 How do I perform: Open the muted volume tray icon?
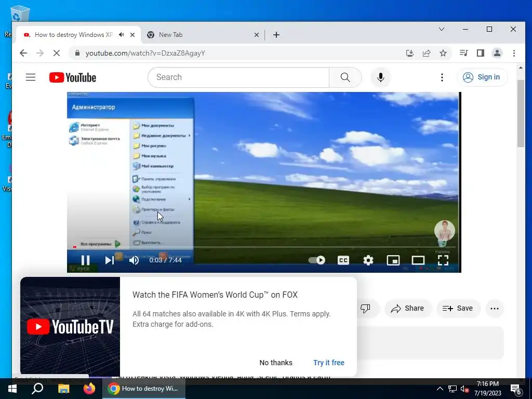tap(464, 389)
